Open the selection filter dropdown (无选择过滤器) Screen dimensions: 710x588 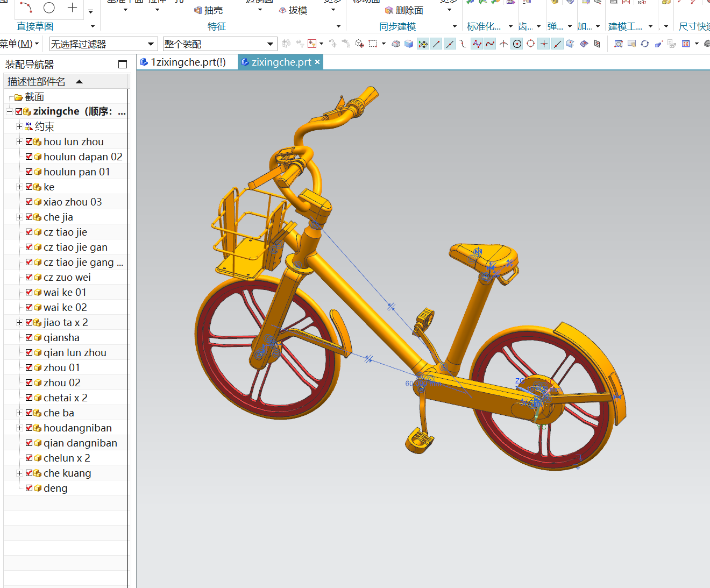(102, 44)
